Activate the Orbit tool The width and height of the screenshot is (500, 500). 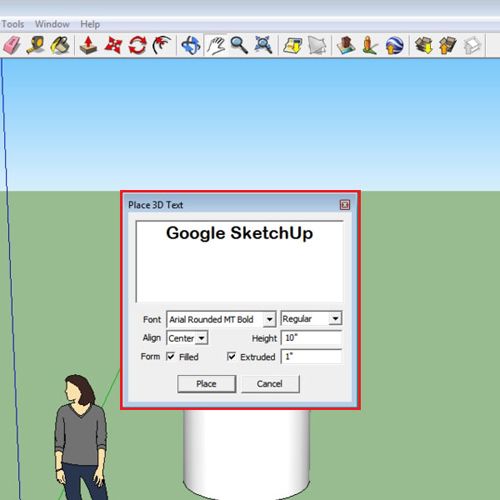tap(190, 45)
